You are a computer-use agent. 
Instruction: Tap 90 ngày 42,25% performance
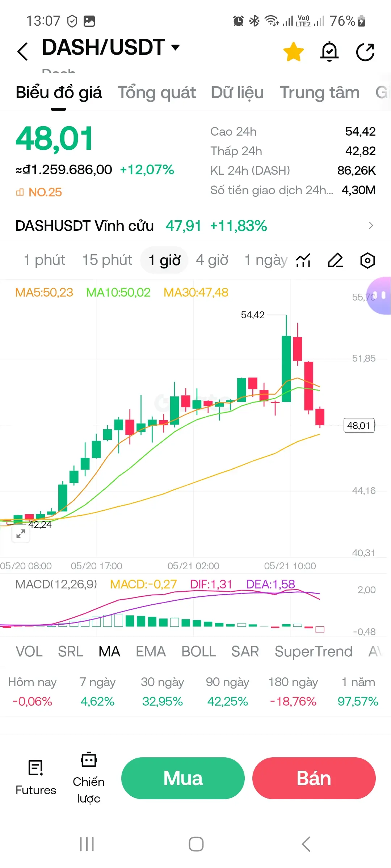[x=228, y=692]
